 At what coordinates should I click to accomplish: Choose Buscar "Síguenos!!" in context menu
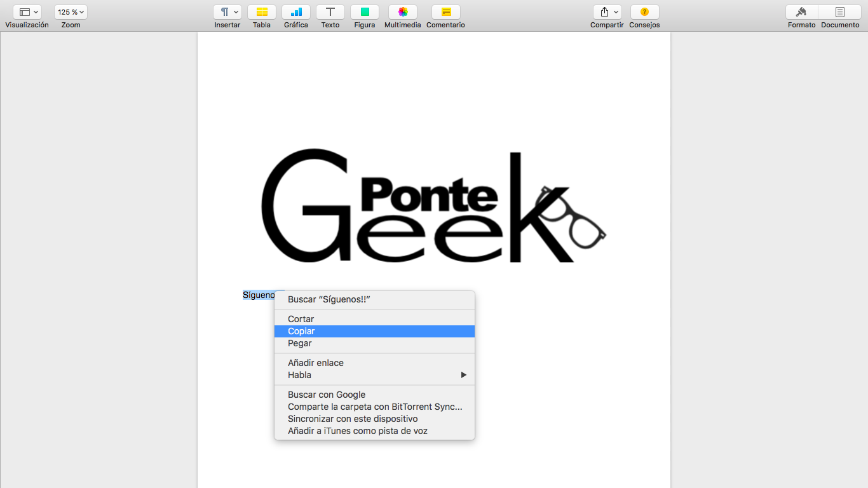click(x=374, y=299)
